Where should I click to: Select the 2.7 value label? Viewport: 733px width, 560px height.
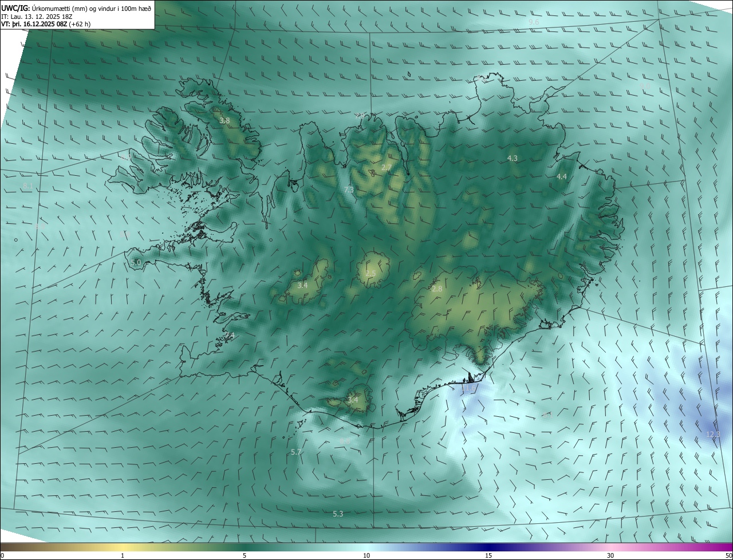387,168
